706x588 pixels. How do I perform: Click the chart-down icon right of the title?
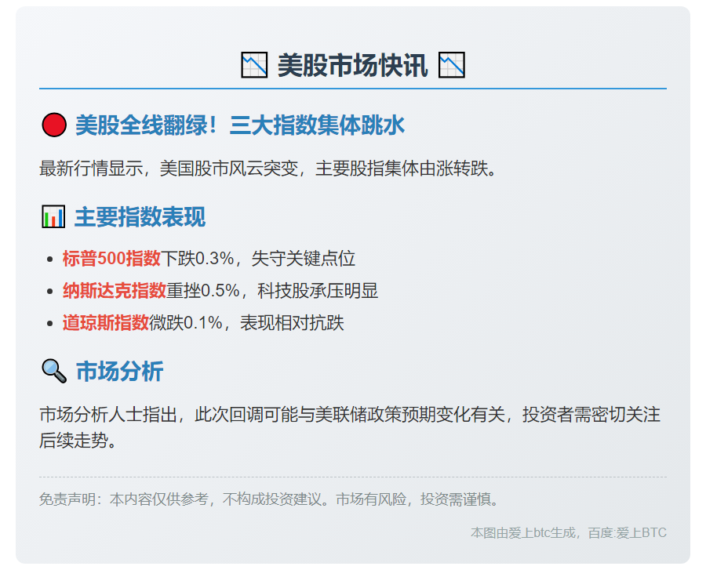[452, 65]
